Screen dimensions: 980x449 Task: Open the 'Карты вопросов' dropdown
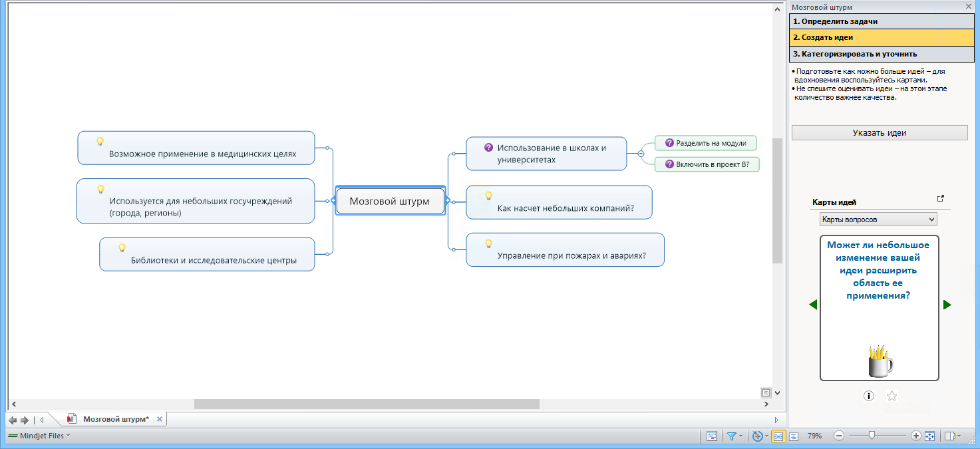point(878,219)
